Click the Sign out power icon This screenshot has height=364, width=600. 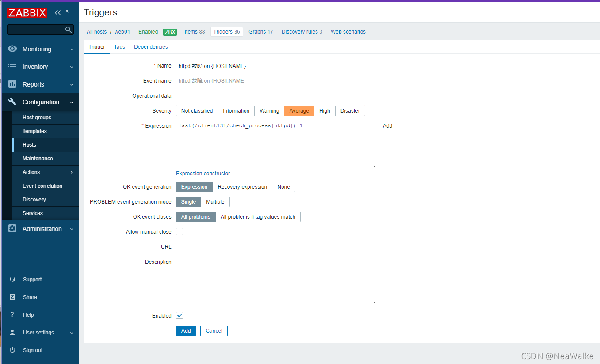[x=12, y=350]
